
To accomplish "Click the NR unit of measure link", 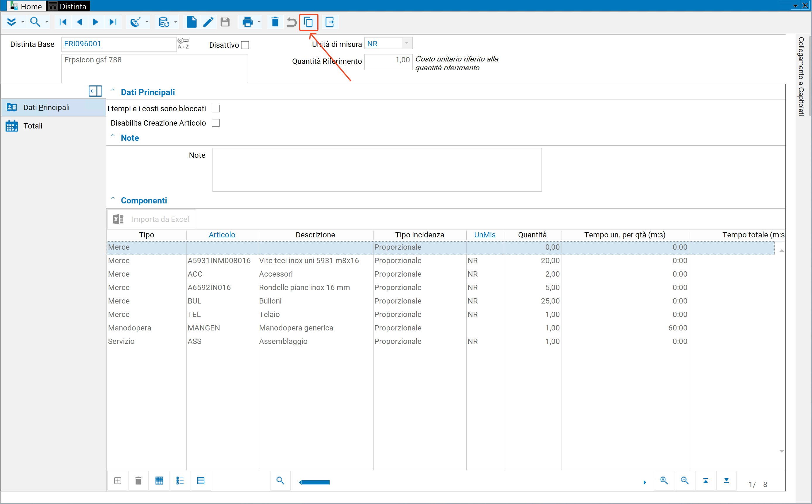I will (372, 44).
